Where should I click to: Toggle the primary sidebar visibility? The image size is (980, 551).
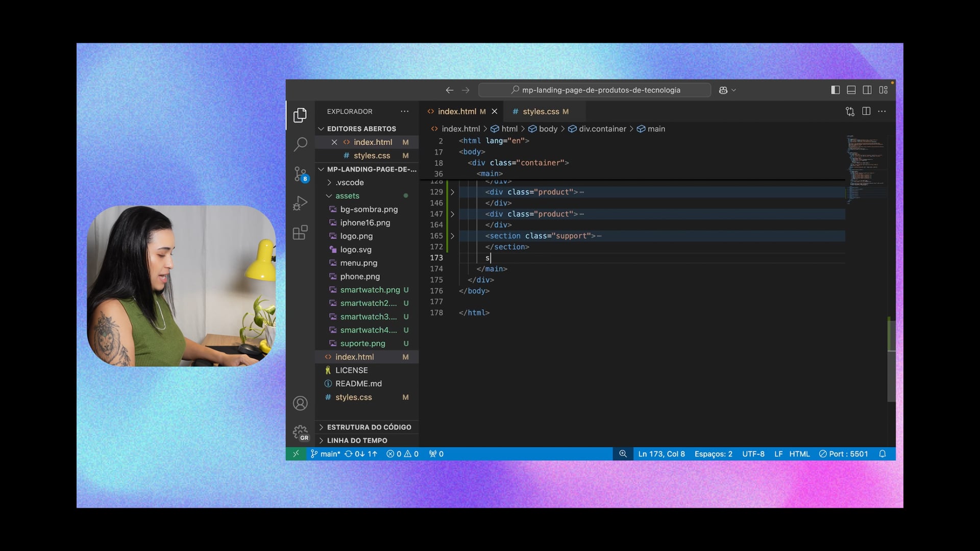coord(836,90)
